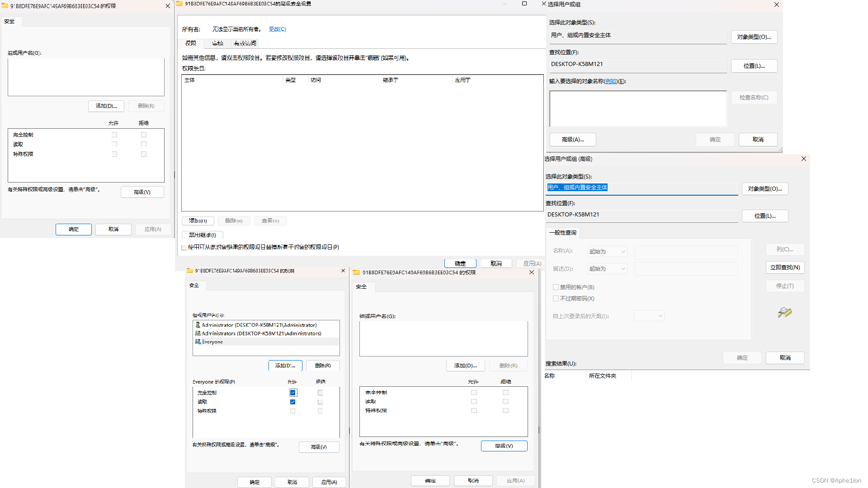Switch to the 权限 tab in advanced security settings

[x=191, y=43]
